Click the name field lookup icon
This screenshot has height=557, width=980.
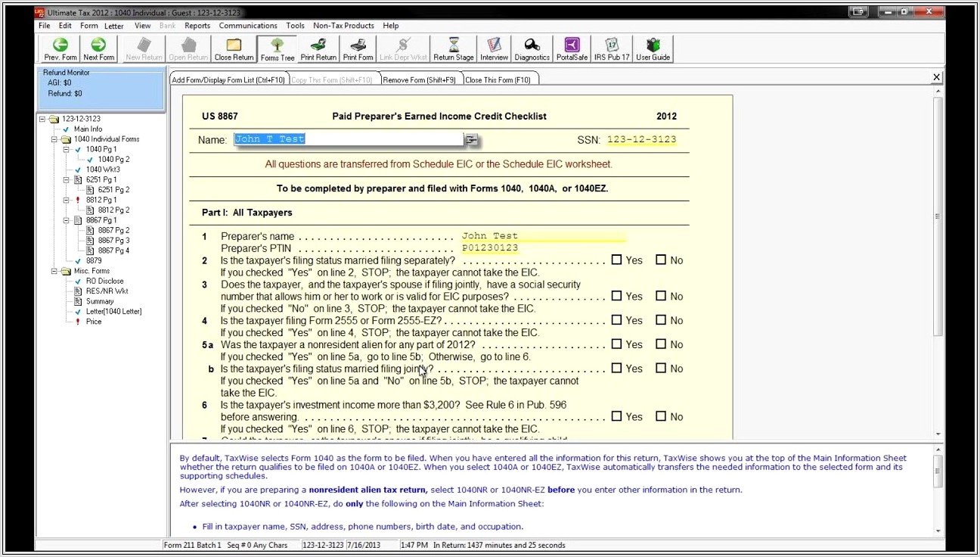coord(472,139)
